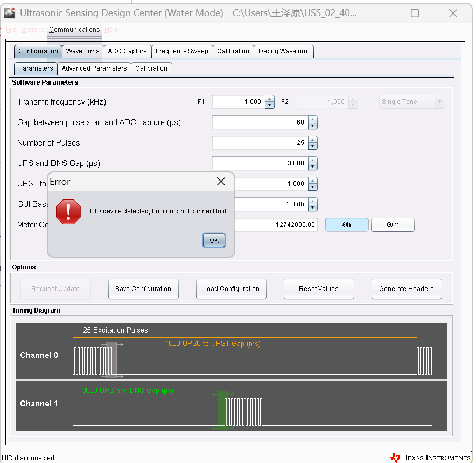The image size is (476, 463).
Task: Click the gray ADC capture marker in Channel 0
Action: [x=111, y=360]
